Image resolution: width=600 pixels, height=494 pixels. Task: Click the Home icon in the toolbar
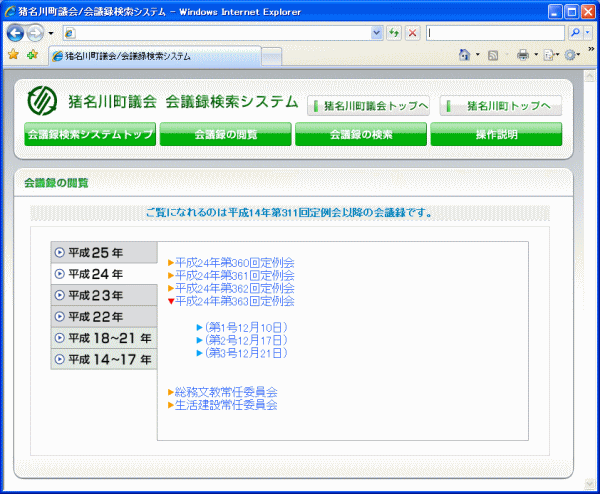click(464, 55)
